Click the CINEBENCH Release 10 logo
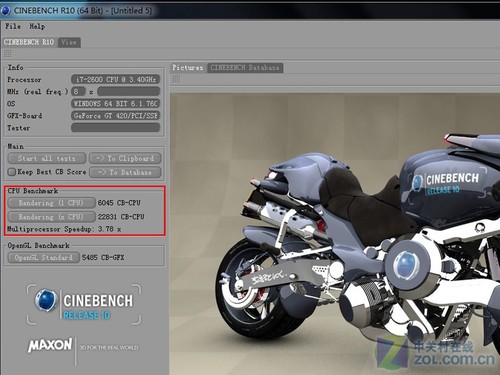Image resolution: width=500 pixels, height=375 pixels. [84, 304]
